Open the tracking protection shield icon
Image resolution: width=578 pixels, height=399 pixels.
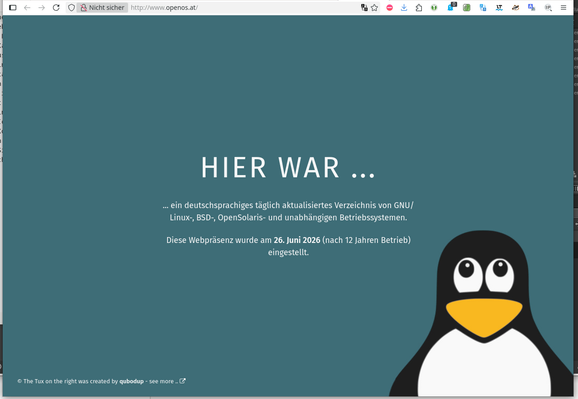coord(72,7)
